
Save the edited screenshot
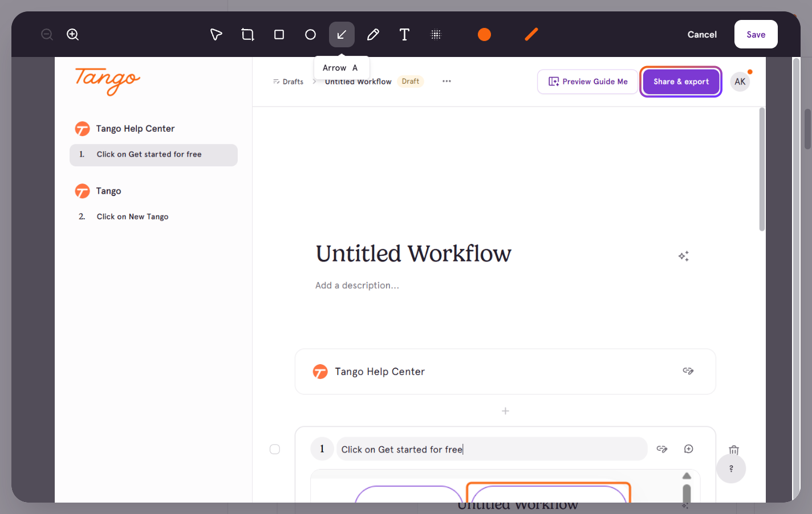tap(756, 34)
